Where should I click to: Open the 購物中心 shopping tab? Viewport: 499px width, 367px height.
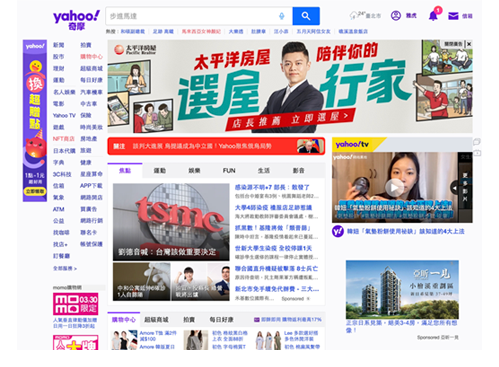[x=124, y=320]
